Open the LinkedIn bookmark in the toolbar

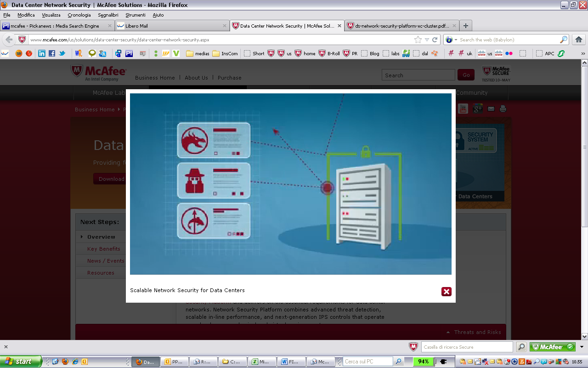coord(42,53)
